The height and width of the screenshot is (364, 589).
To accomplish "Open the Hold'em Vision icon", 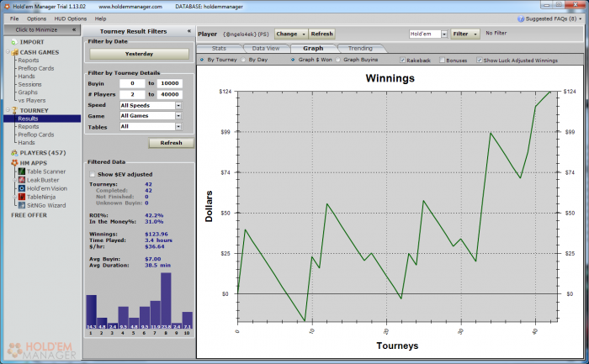I will pyautogui.click(x=22, y=188).
